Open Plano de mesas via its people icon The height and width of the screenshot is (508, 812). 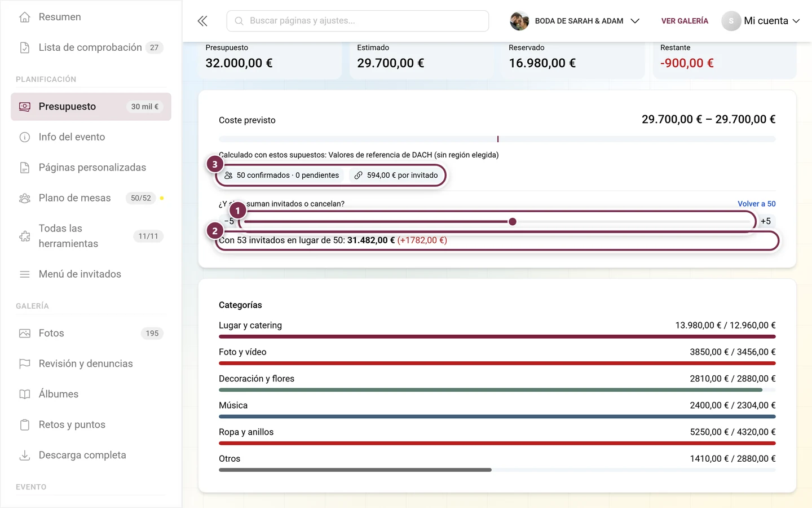(x=25, y=198)
